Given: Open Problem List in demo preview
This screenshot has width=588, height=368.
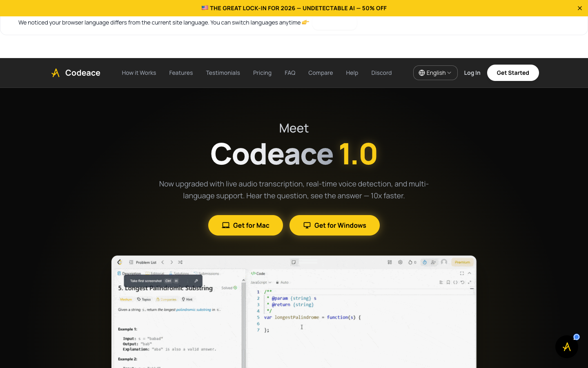Looking at the screenshot, I should (x=143, y=262).
